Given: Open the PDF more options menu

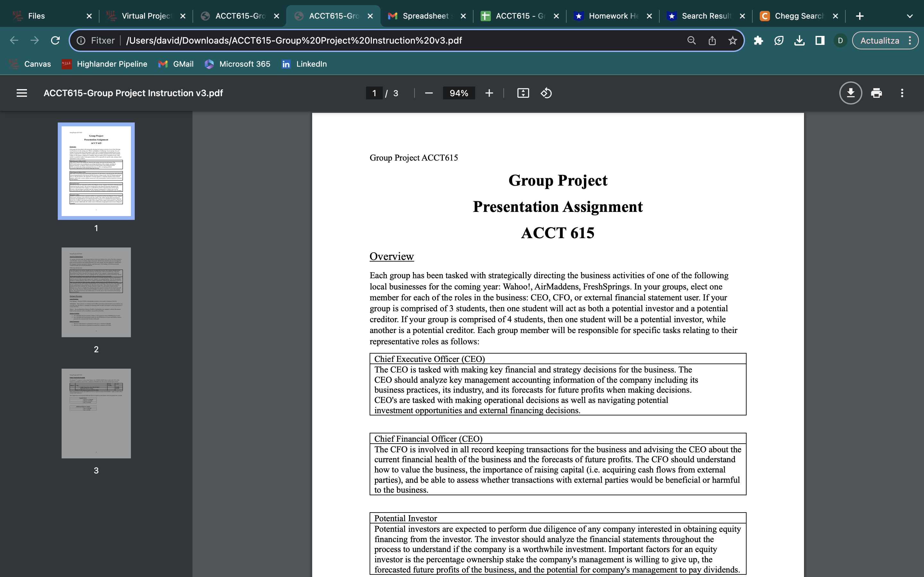Looking at the screenshot, I should click(x=903, y=93).
